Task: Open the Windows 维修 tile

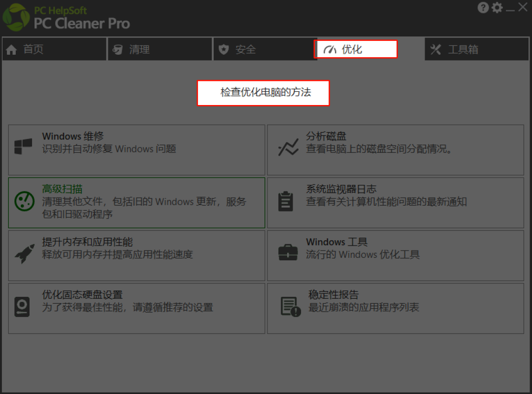Action: click(137, 150)
